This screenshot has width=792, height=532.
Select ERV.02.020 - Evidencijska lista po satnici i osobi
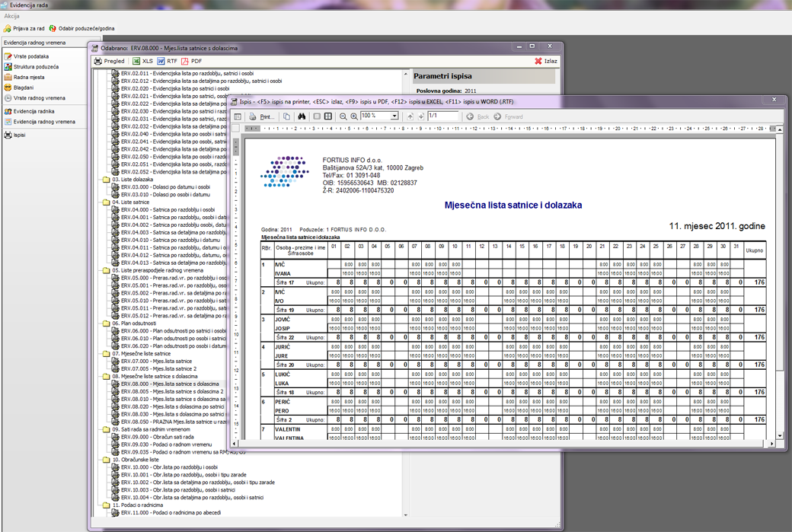[174, 88]
